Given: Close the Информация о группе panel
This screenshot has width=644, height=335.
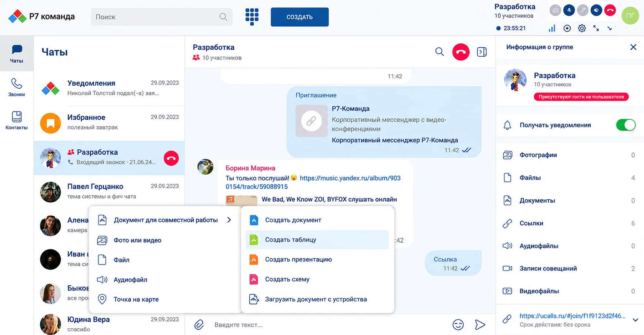Looking at the screenshot, I should (633, 47).
